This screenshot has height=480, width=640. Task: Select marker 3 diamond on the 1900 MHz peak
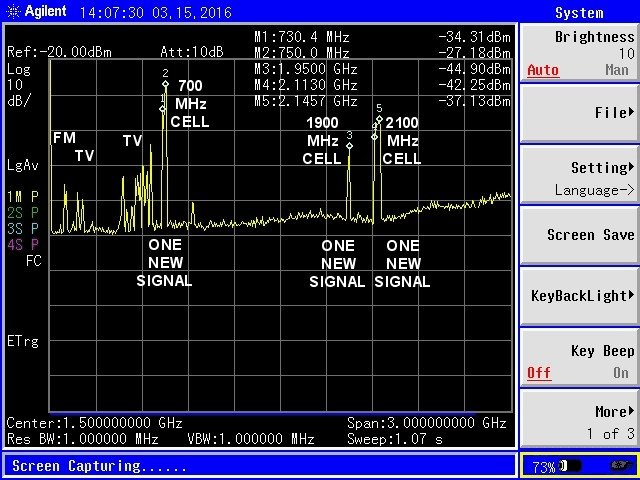349,146
